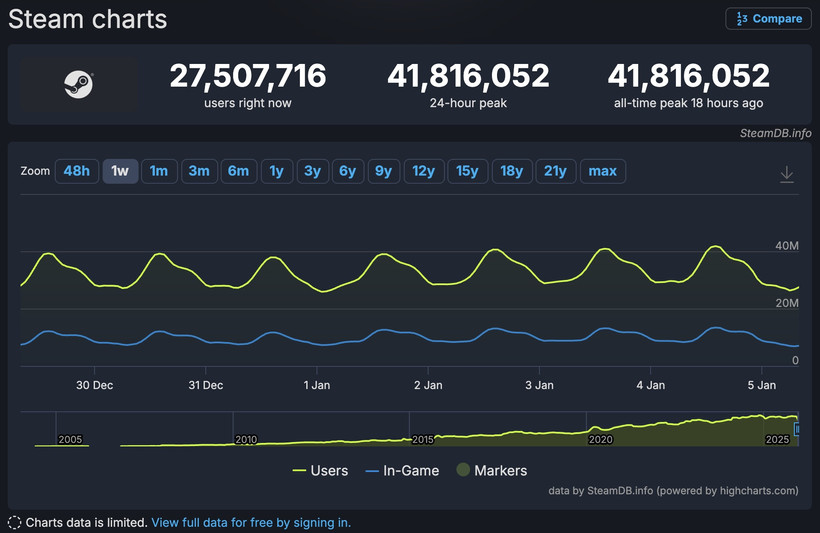Pick the 3y zoom option

(312, 171)
